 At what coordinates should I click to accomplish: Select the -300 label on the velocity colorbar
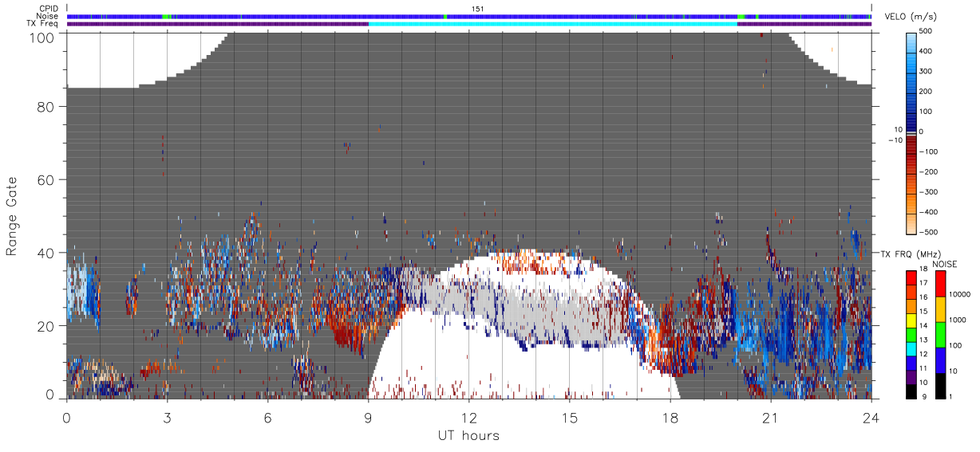(x=931, y=192)
